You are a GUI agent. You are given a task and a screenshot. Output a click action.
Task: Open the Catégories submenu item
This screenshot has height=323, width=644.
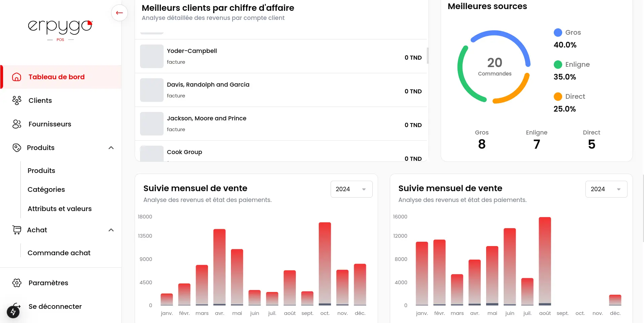46,189
